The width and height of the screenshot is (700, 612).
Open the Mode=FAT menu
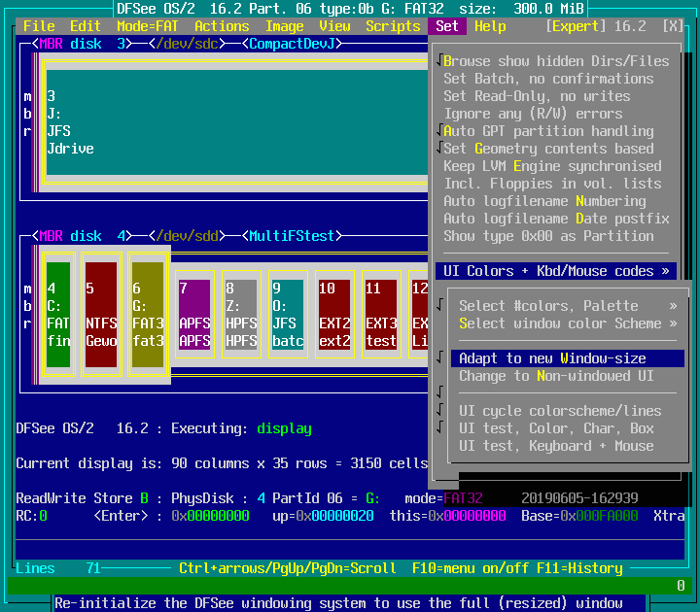pyautogui.click(x=148, y=26)
